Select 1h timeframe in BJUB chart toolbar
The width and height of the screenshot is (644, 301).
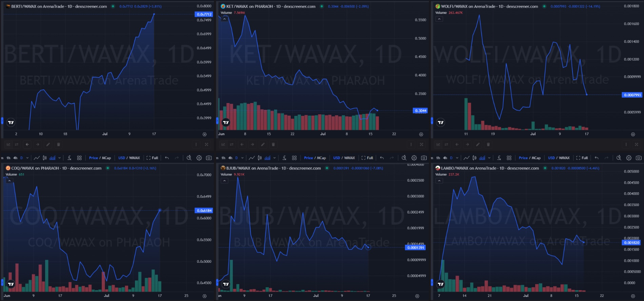coord(223,158)
